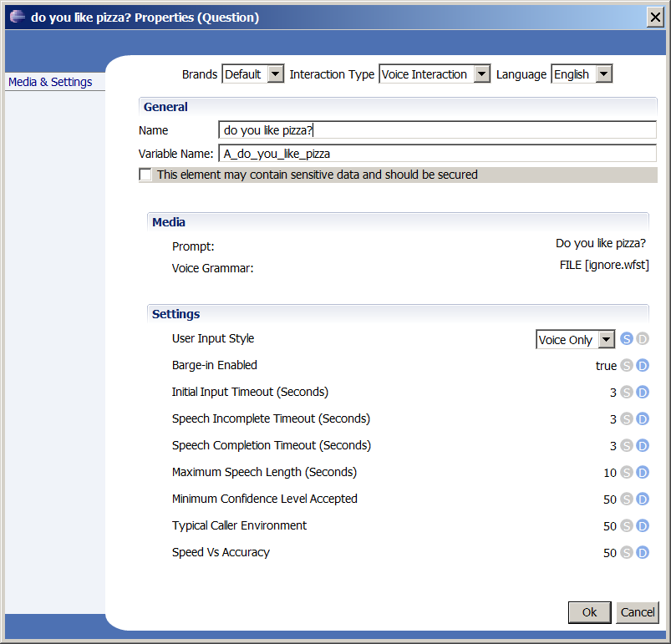Image resolution: width=671 pixels, height=644 pixels.
Task: Open the Language dropdown
Action: click(x=582, y=74)
